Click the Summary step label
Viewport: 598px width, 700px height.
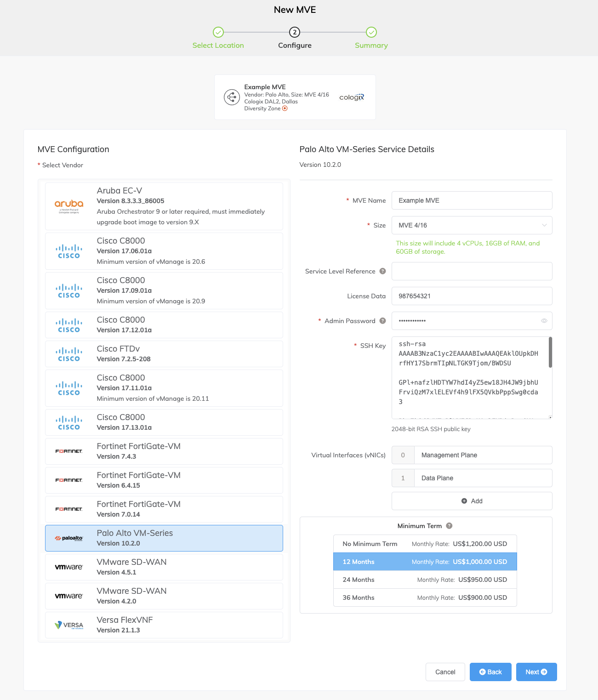(371, 46)
